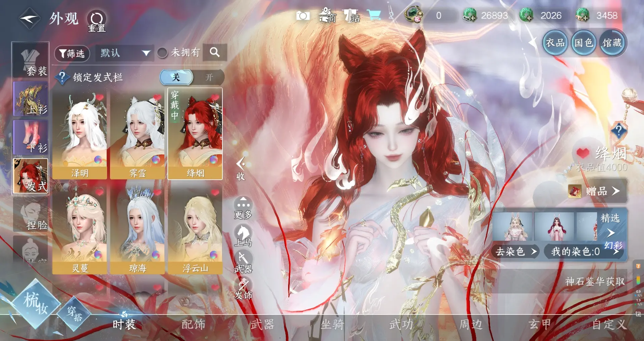The height and width of the screenshot is (341, 644).
Task: Open the 站 station icon
Action: [x=351, y=15]
